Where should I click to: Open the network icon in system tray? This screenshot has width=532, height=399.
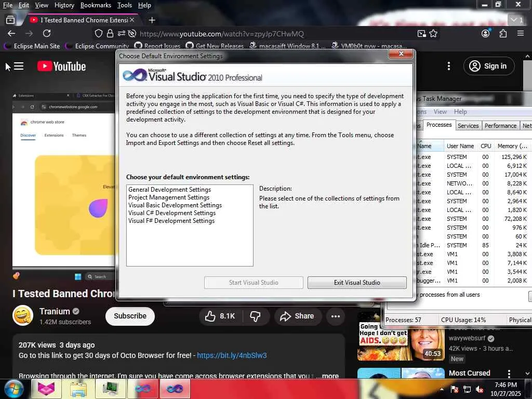point(467,389)
